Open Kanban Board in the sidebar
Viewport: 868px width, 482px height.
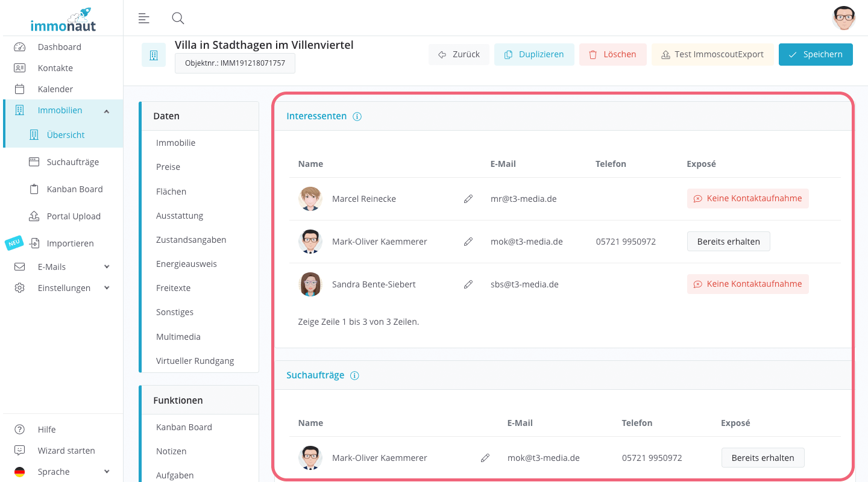(x=74, y=189)
